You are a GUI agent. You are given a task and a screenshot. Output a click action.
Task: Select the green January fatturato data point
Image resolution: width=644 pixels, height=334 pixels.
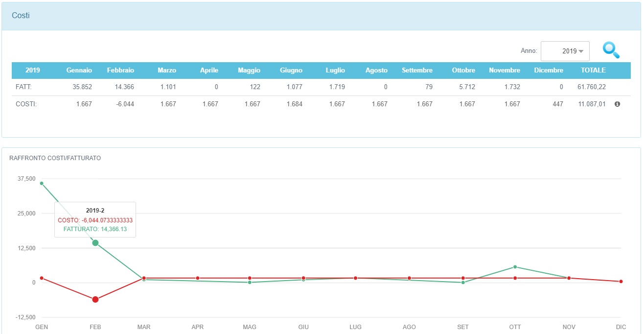click(x=42, y=183)
